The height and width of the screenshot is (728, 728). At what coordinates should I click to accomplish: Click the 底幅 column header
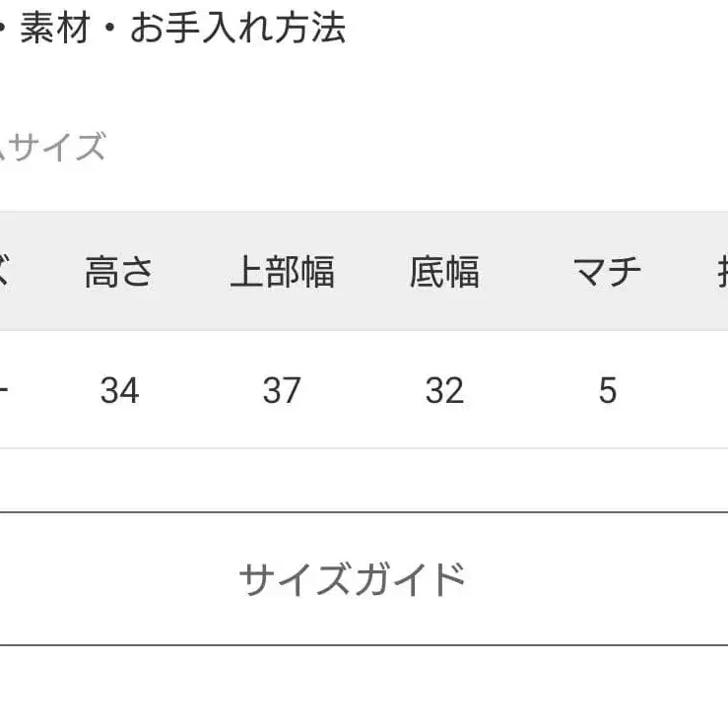pos(444,272)
